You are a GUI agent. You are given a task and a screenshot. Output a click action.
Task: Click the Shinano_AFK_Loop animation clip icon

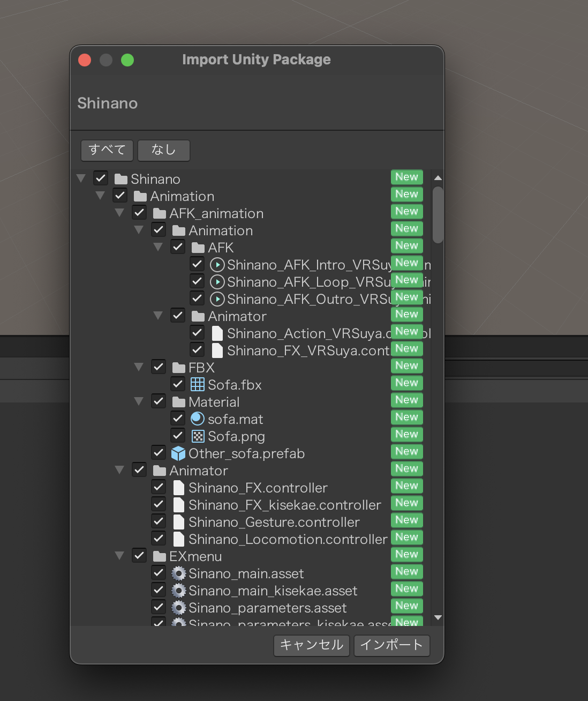click(217, 281)
